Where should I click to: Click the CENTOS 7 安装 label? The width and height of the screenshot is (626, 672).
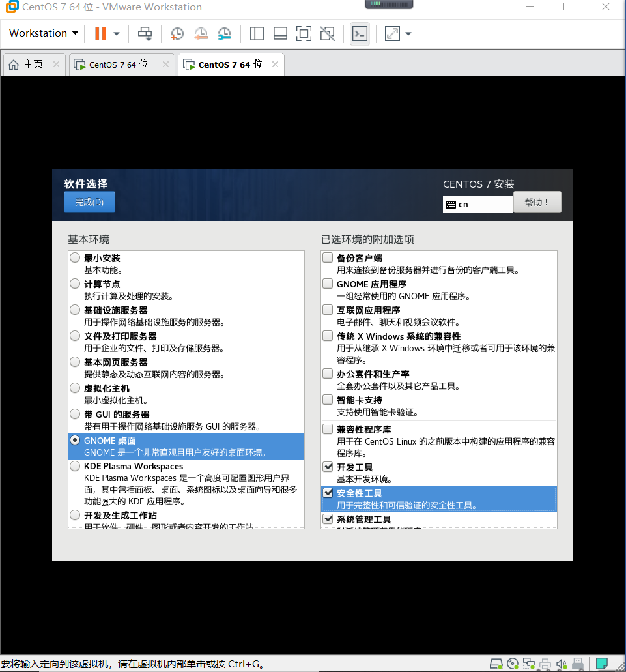click(x=478, y=184)
